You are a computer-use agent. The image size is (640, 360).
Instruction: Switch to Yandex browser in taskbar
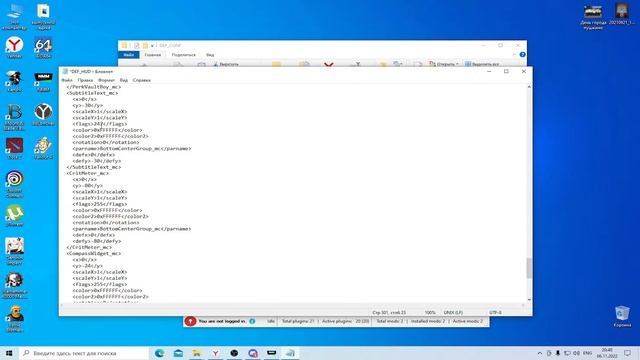tap(216, 353)
